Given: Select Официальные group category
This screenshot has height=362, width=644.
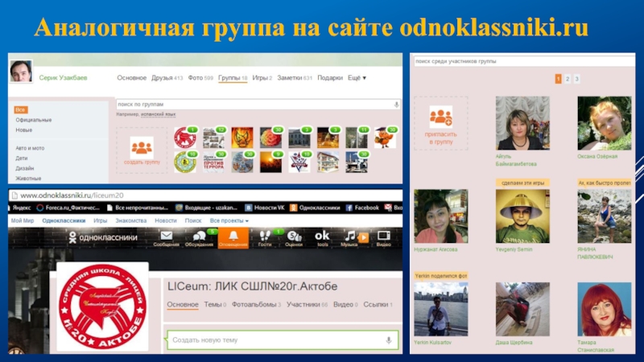Looking at the screenshot, I should [34, 120].
